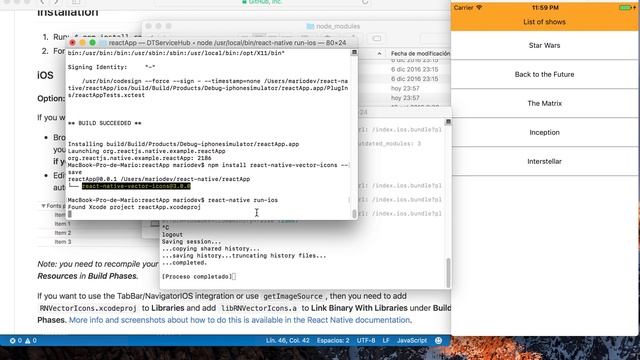The width and height of the screenshot is (640, 360).
Task: Collapse the Fonts disclosure triangle
Action: [43, 206]
